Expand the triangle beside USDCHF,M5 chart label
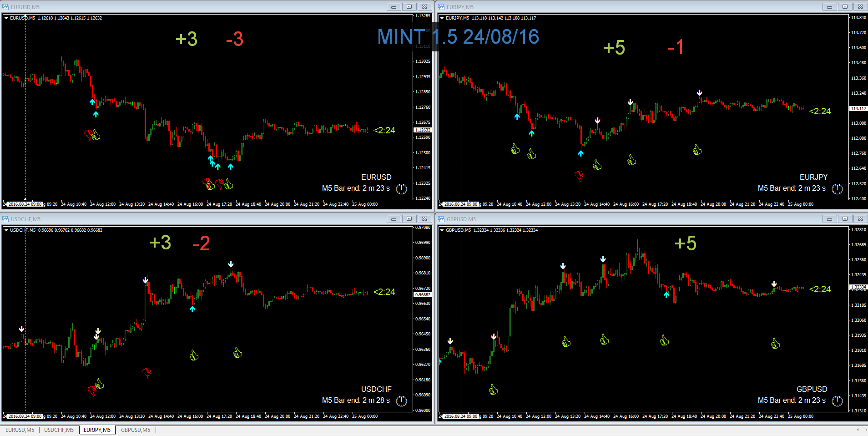 (6, 230)
